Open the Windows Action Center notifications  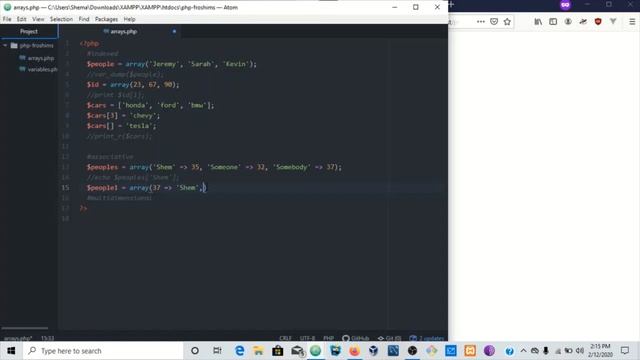coord(625,351)
